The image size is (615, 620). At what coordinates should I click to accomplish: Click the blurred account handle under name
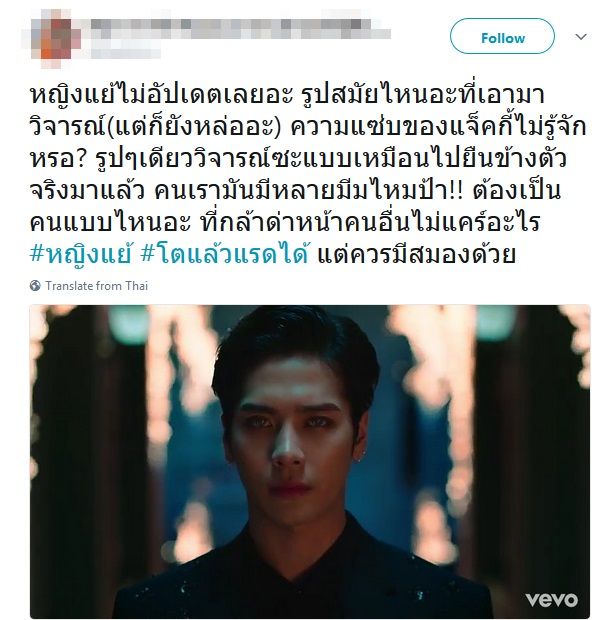[x=125, y=53]
